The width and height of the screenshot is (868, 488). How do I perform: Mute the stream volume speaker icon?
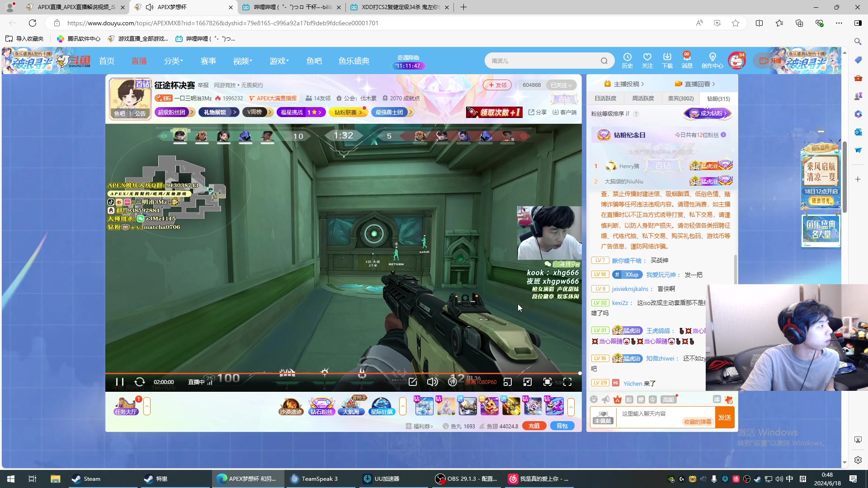pyautogui.click(x=432, y=382)
